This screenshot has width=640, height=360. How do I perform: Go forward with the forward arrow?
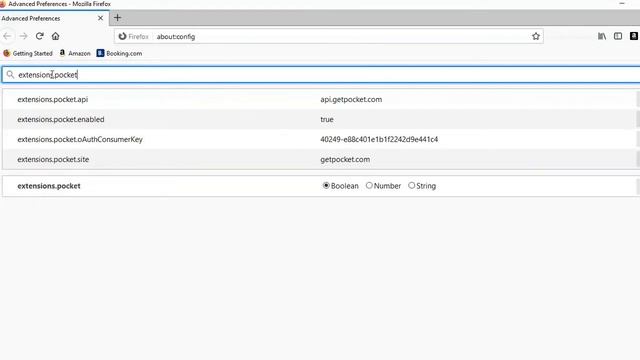pos(23,36)
